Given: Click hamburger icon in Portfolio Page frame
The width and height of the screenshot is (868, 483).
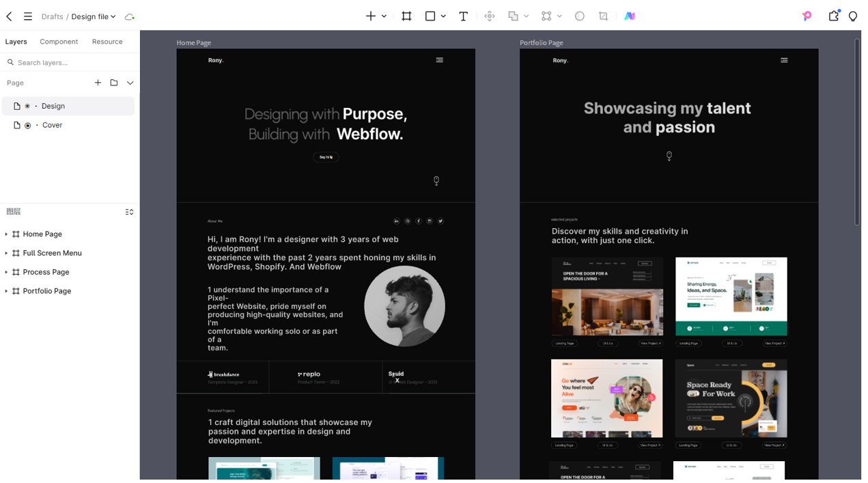Looking at the screenshot, I should [x=784, y=60].
